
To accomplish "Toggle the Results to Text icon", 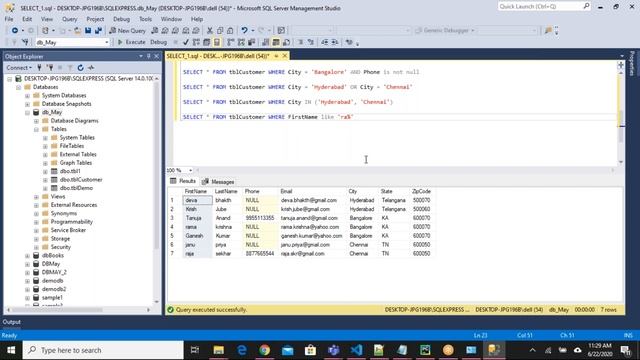I will pyautogui.click(x=266, y=42).
